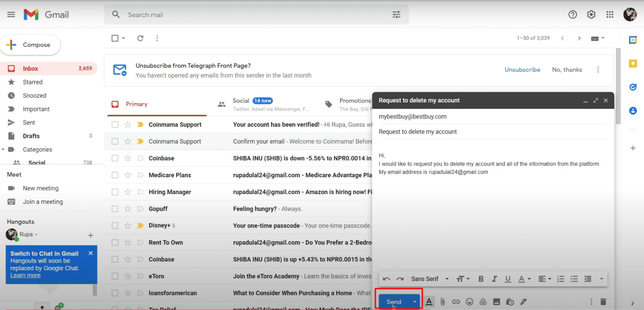The width and height of the screenshot is (644, 310).
Task: Indent less in the compose toolbar
Action: [588, 279]
